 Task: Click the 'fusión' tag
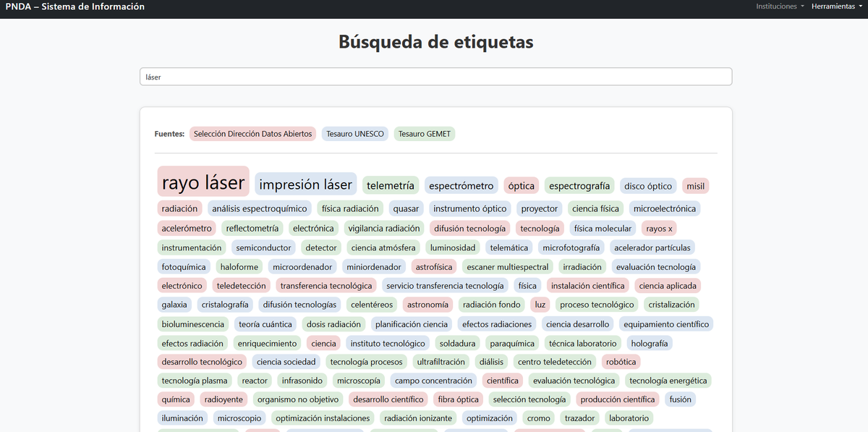[681, 399]
